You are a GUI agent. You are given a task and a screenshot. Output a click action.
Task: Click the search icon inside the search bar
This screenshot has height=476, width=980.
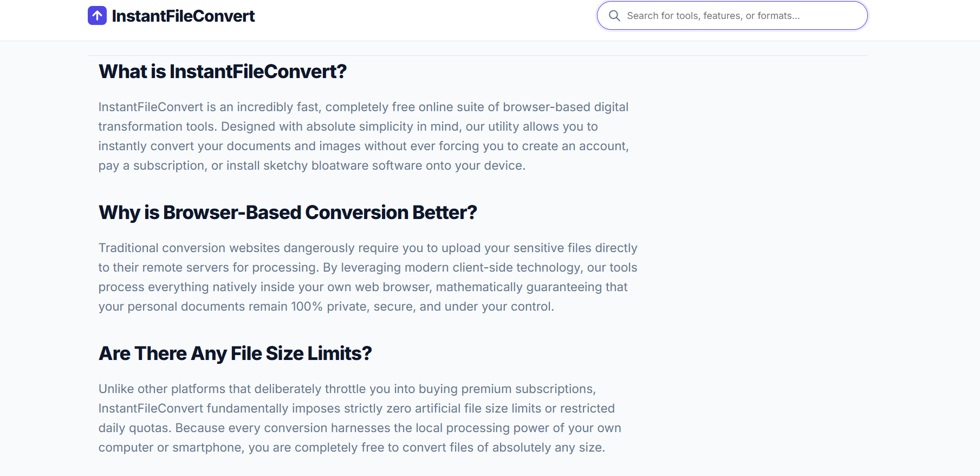(614, 15)
